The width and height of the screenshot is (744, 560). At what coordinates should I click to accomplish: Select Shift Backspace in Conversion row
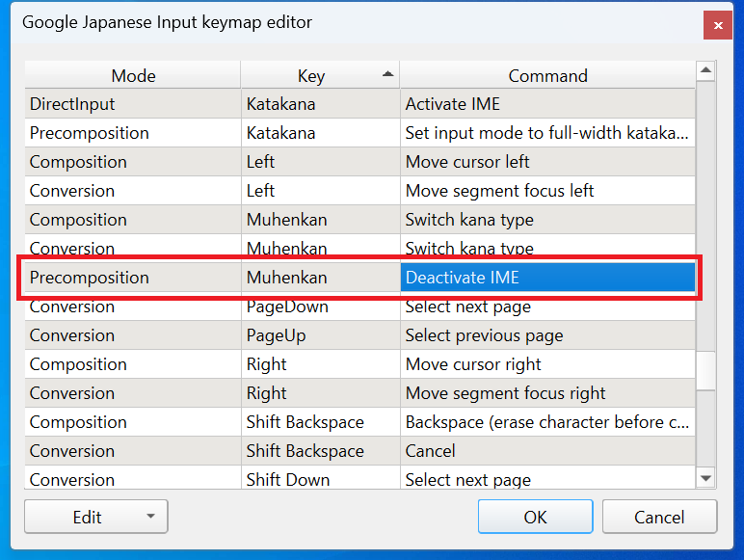click(321, 451)
